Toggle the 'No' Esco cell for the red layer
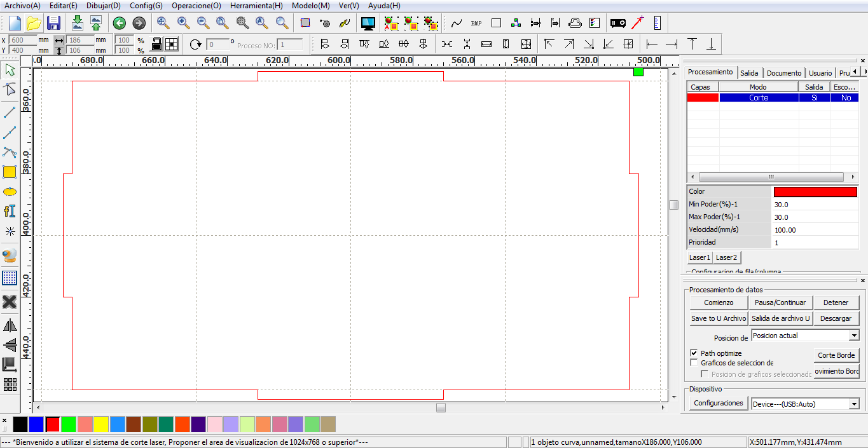The width and height of the screenshot is (868, 448). [x=845, y=98]
